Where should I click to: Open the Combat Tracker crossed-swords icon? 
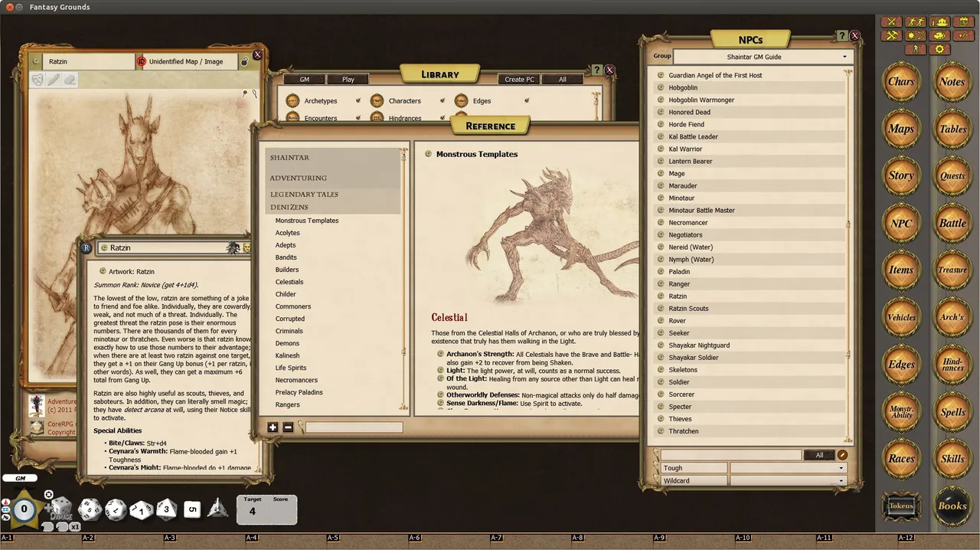[891, 21]
